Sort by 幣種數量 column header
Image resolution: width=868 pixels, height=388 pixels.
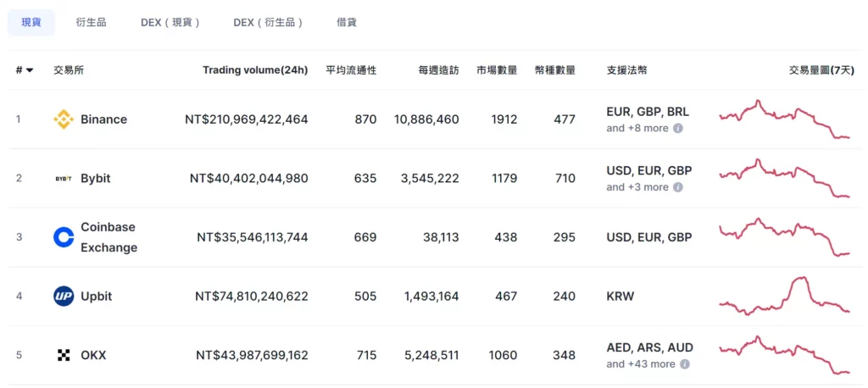(555, 70)
